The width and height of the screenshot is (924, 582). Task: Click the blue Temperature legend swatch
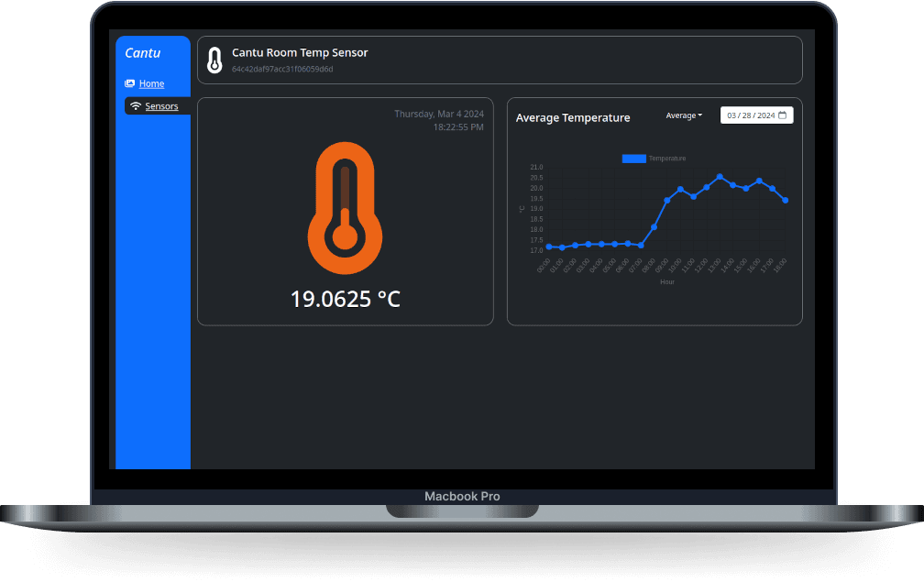[633, 159]
